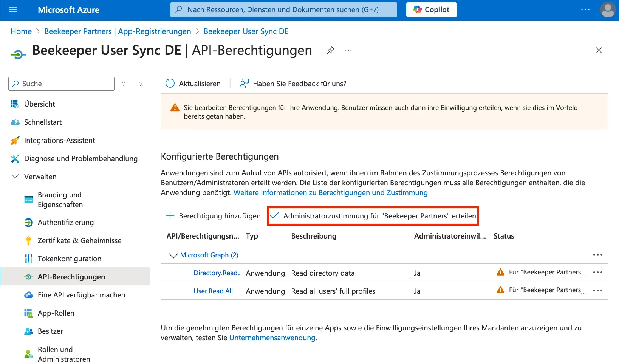The height and width of the screenshot is (364, 619).
Task: Click Berechtigung hinzufügen
Action: [x=213, y=216]
